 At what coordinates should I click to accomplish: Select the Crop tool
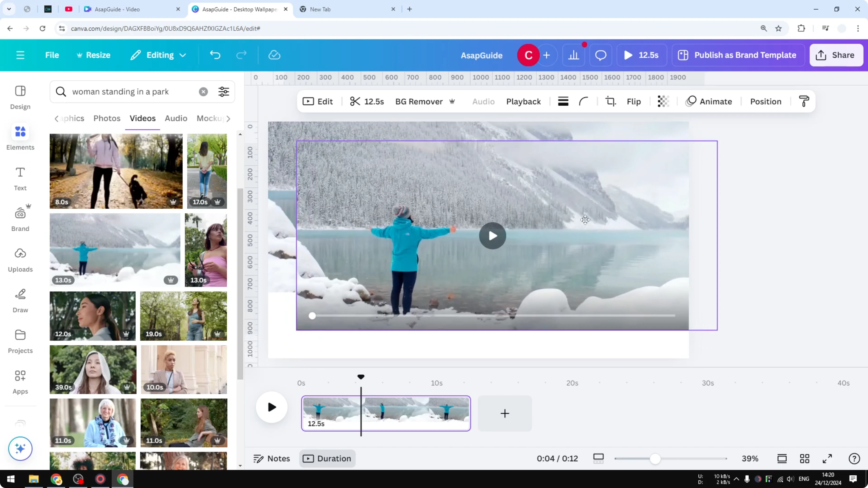(611, 101)
